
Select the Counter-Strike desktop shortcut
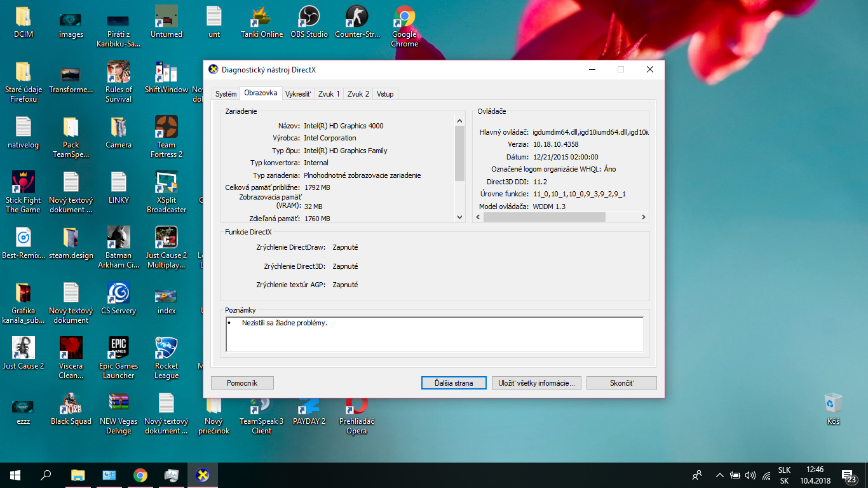click(x=357, y=23)
